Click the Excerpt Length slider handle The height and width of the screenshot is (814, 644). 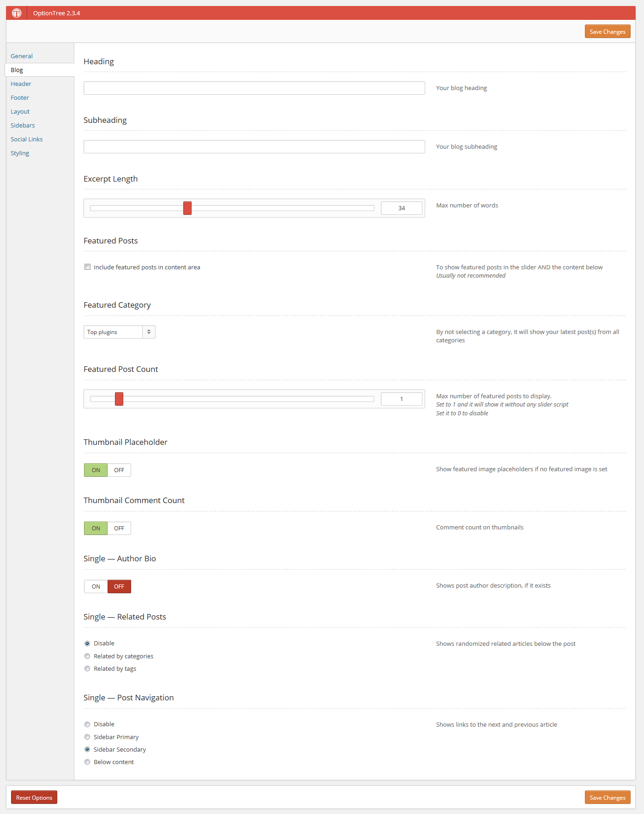[187, 208]
